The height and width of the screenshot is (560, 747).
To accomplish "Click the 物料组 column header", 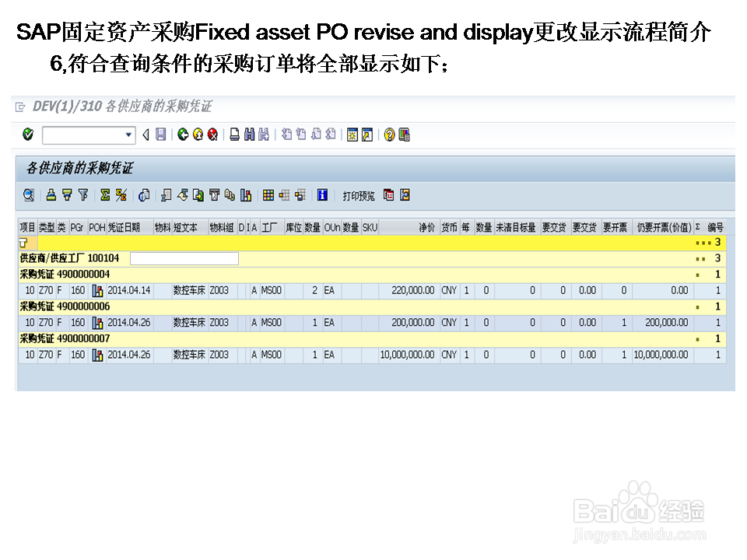I will click(x=222, y=228).
